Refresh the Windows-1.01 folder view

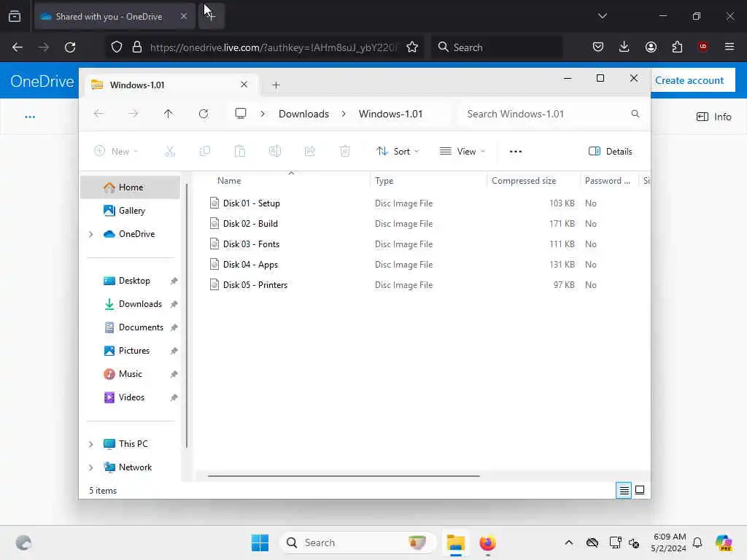tap(204, 114)
